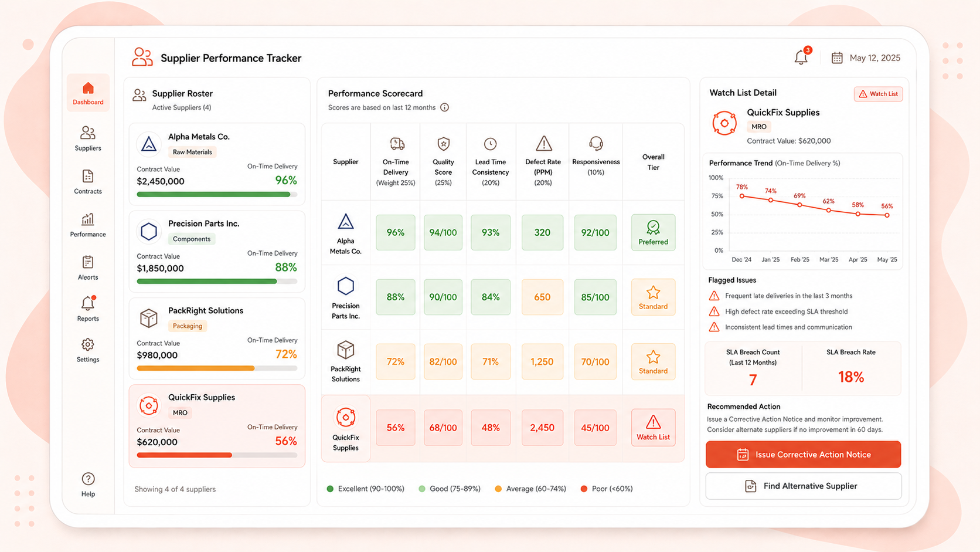Click Watch List tier badge for QuickFix
The height and width of the screenshot is (552, 980).
[x=653, y=428]
